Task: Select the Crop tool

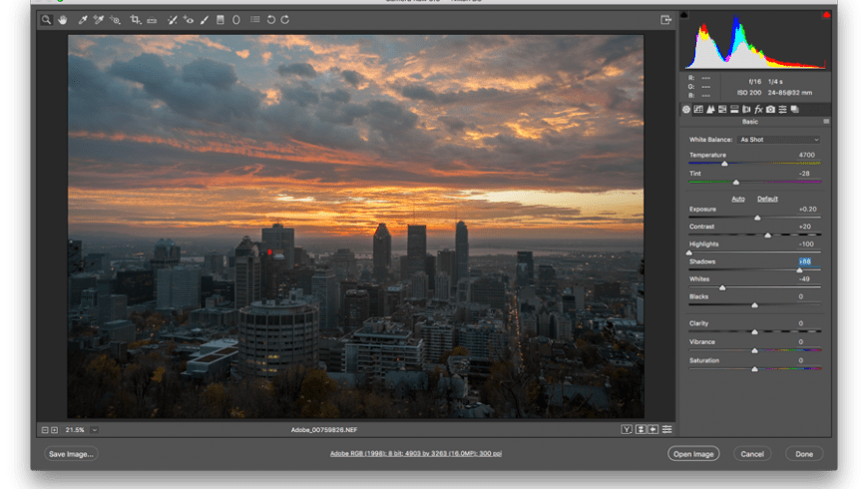Action: (135, 20)
